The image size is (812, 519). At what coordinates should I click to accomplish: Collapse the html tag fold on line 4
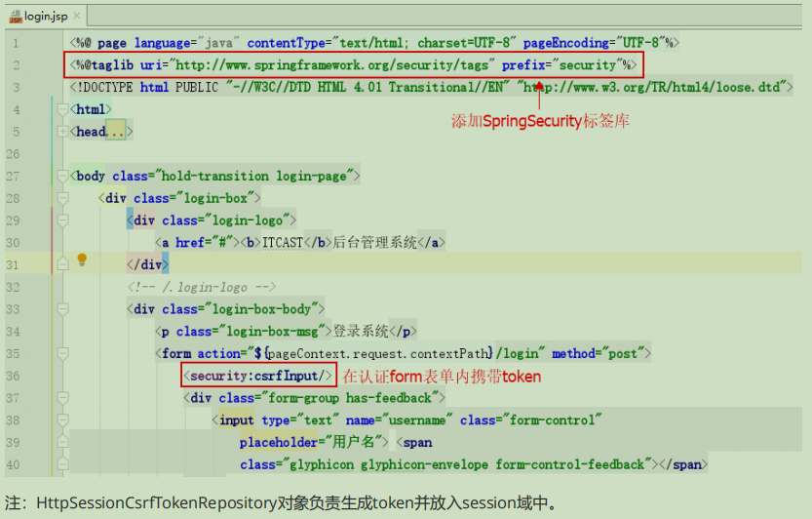(62, 109)
